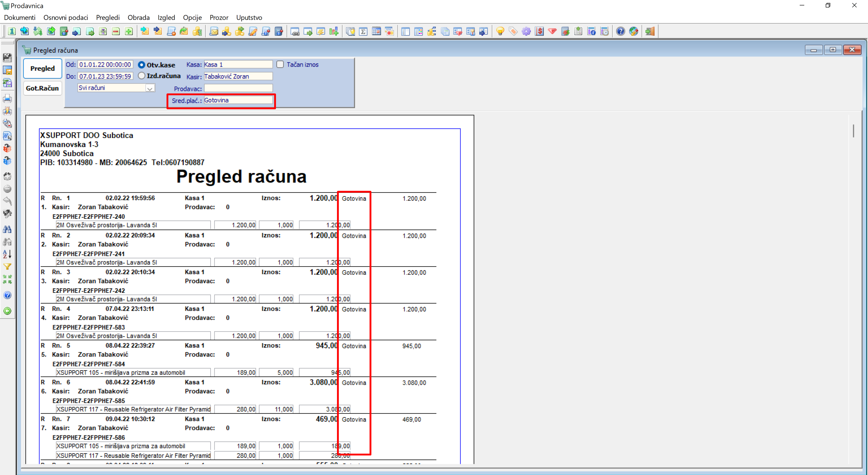868x475 pixels.
Task: Click the Pregled button
Action: (x=43, y=68)
